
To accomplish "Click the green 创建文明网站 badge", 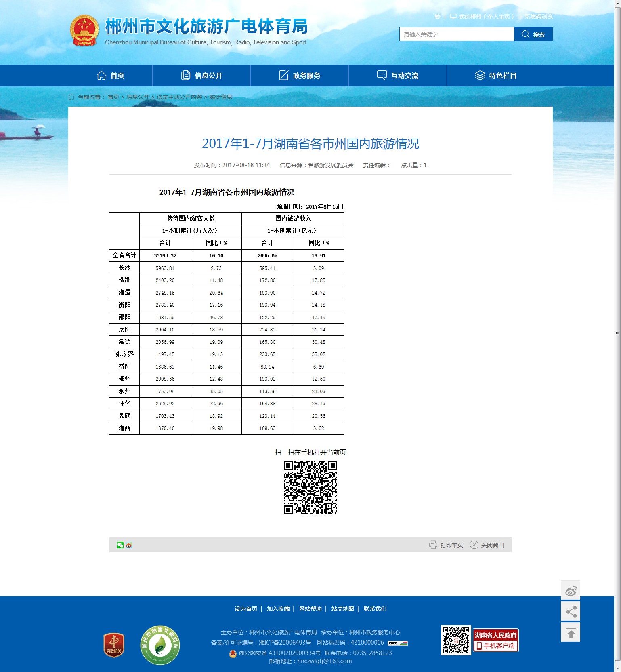I will pyautogui.click(x=160, y=645).
